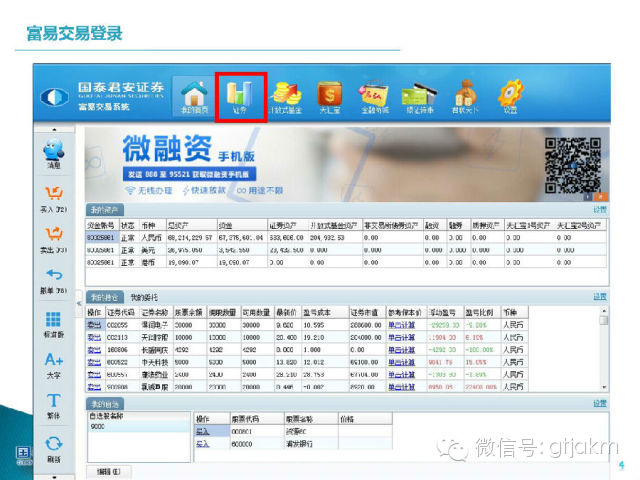Open the 金融商城 shopping bag icon
The width and height of the screenshot is (640, 480).
click(374, 98)
